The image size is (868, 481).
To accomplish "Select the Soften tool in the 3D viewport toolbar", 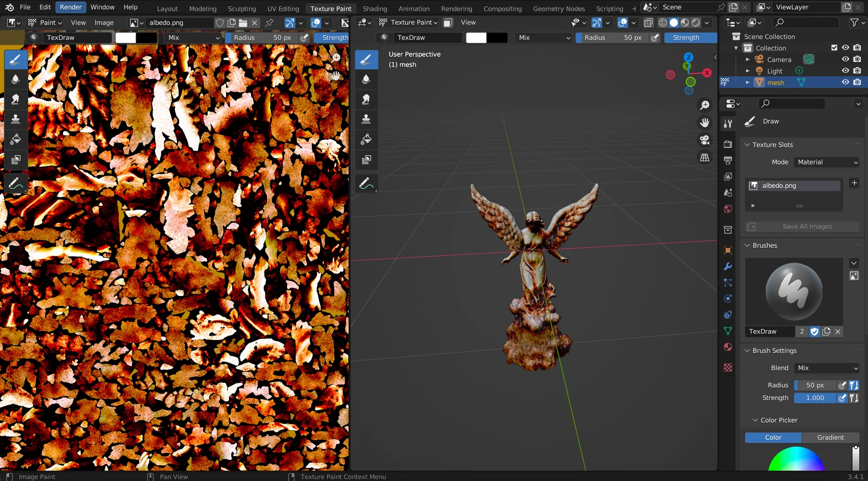I will [366, 79].
